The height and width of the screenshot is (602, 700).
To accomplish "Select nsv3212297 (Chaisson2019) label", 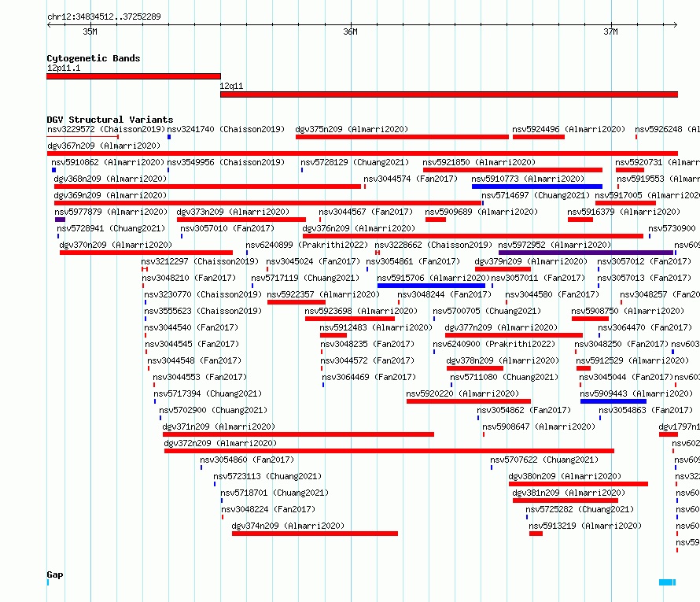I will click(x=200, y=261).
